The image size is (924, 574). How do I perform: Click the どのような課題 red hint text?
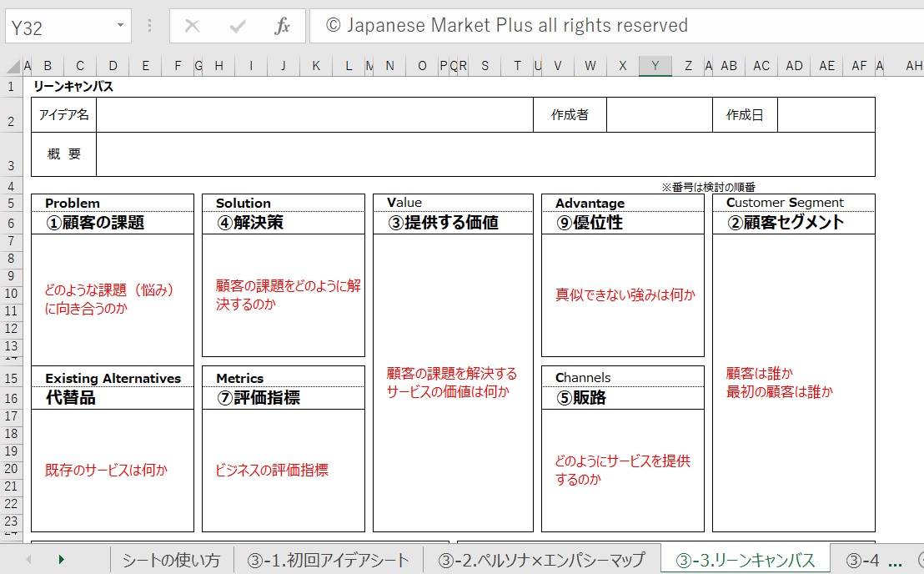[x=109, y=299]
